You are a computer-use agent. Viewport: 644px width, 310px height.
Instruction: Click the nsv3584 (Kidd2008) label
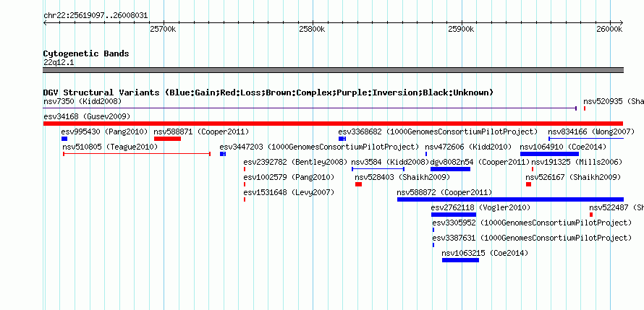390,162
